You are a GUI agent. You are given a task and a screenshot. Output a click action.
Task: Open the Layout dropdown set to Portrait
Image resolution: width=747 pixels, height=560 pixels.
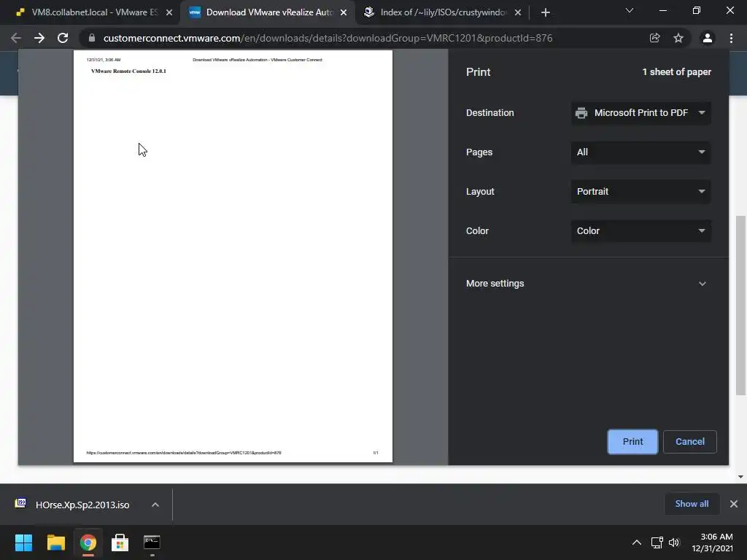(x=640, y=192)
